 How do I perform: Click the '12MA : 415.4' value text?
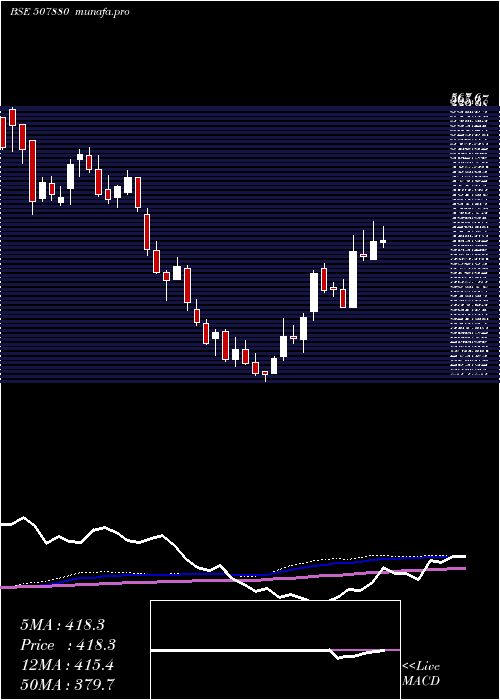67,665
